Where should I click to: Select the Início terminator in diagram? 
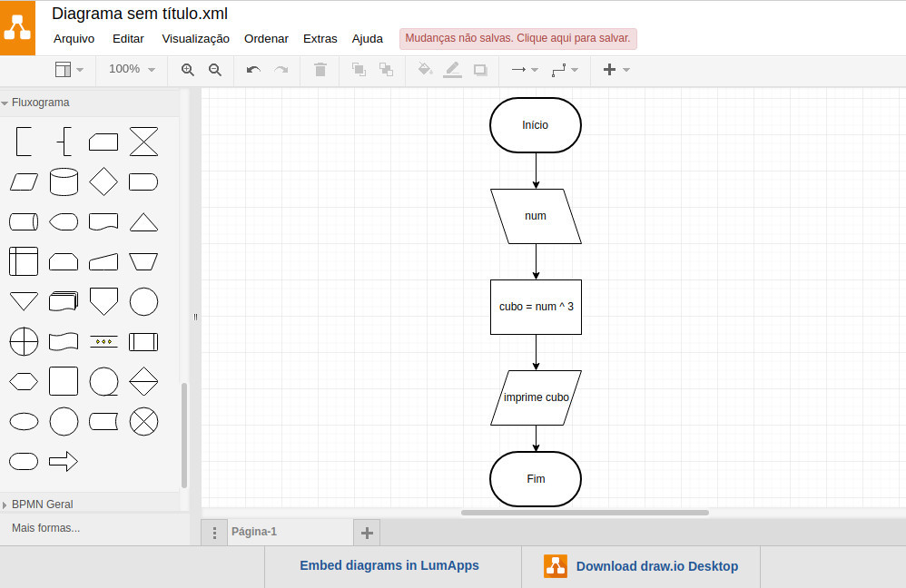tap(535, 125)
